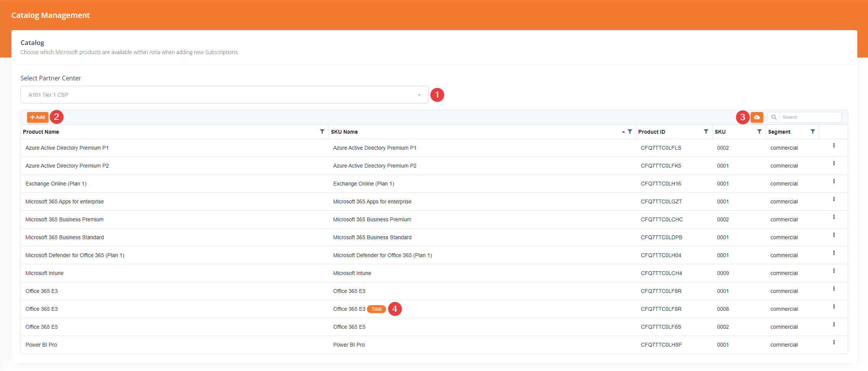Select product ID CFQ7TTC0LGZT cell
This screenshot has width=868, height=371.
click(661, 201)
